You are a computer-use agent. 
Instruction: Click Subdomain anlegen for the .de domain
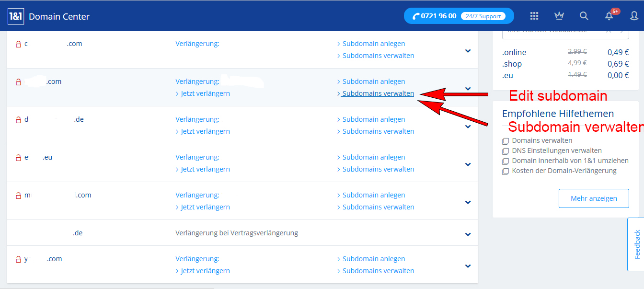coord(373,119)
